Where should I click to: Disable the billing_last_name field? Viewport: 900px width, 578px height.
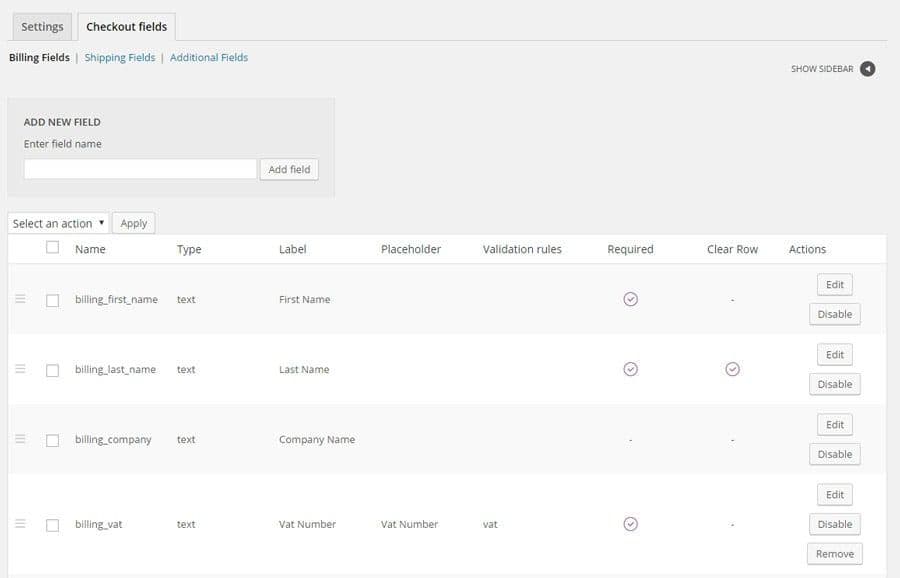click(x=835, y=385)
